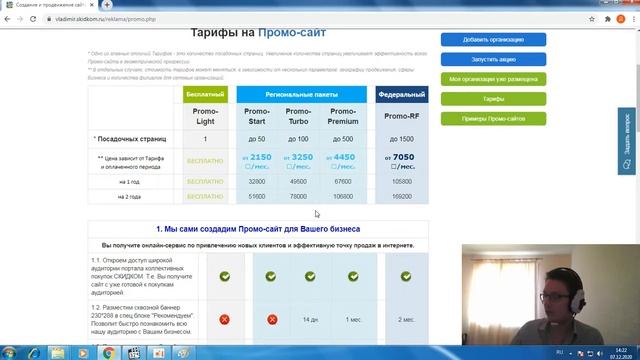Click the '32800' yearly price cell
Screen dimensions: 640x360
click(257, 182)
